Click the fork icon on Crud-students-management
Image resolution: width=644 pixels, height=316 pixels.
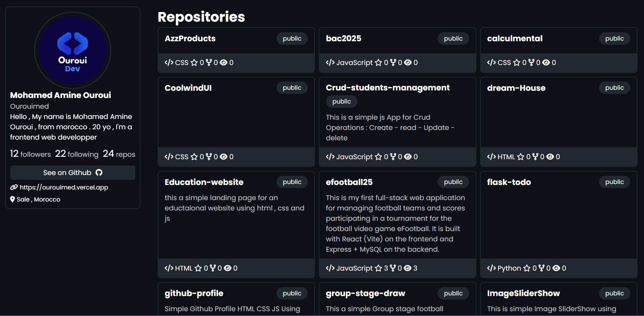click(x=394, y=156)
